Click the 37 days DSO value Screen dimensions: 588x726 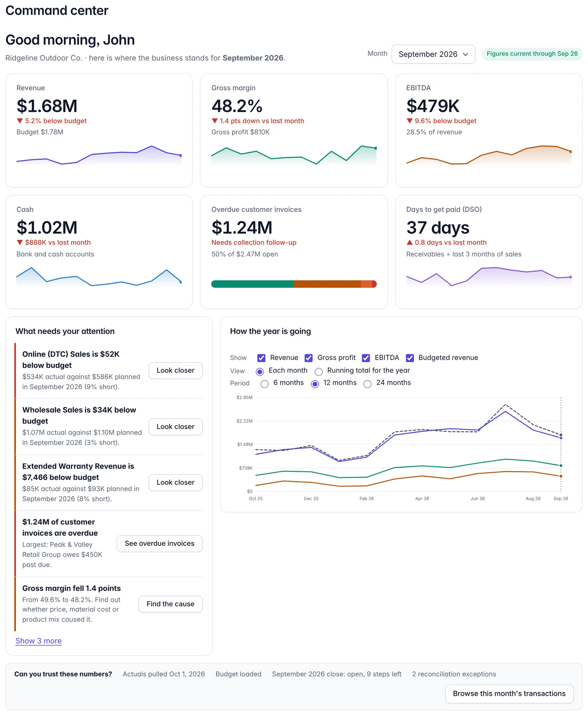point(438,228)
